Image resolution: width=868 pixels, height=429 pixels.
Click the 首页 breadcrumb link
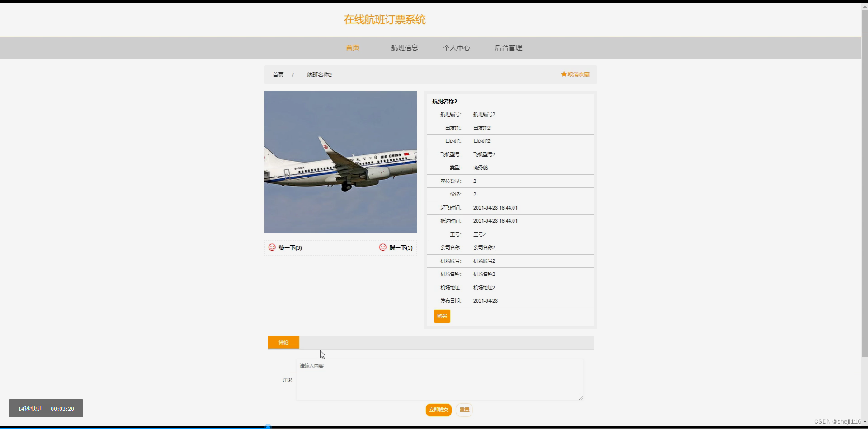pyautogui.click(x=278, y=75)
